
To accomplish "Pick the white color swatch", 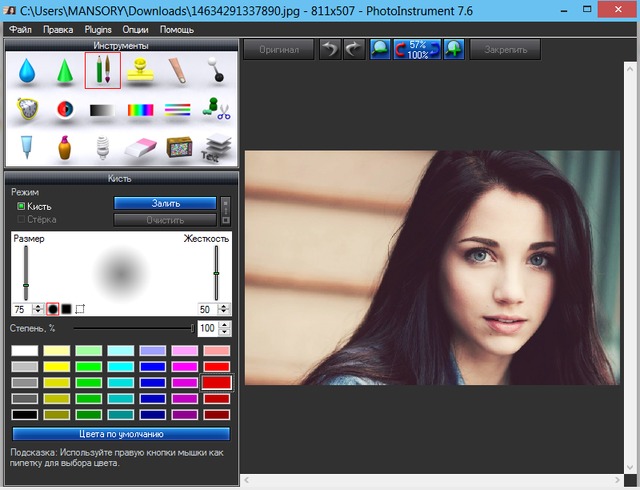I will (x=25, y=351).
